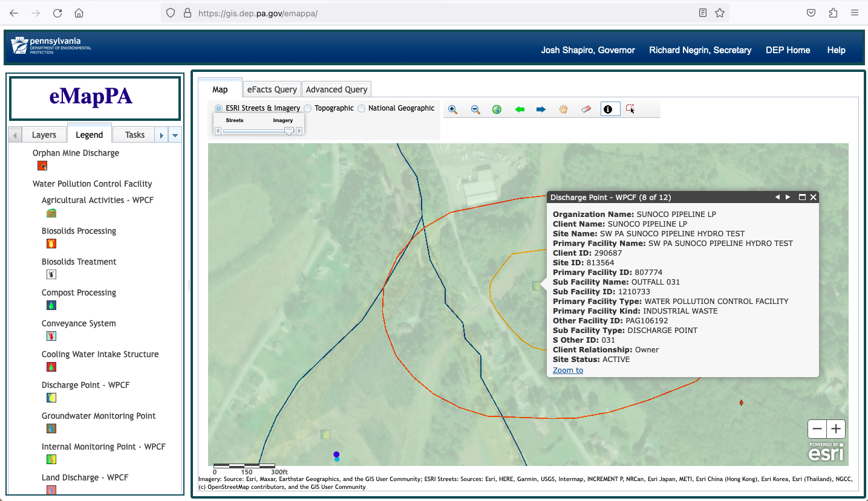Image resolution: width=868 pixels, height=501 pixels.
Task: Open the tab list dropdown arrow
Action: [175, 135]
